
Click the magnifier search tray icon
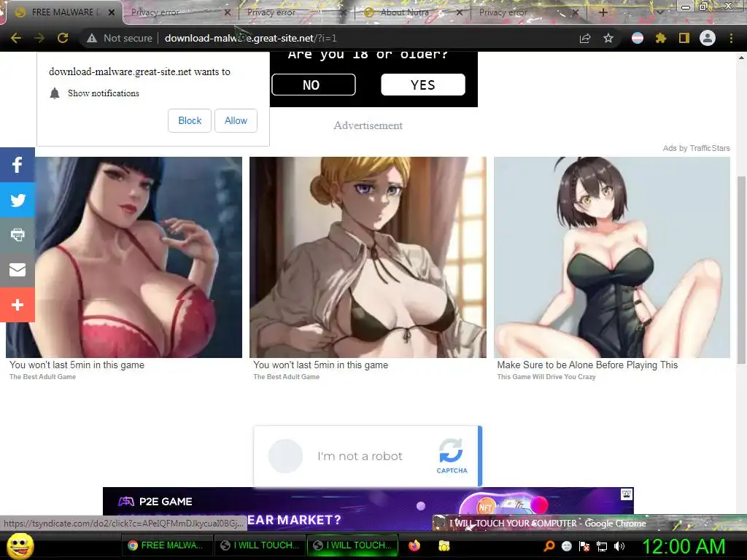coord(549,546)
